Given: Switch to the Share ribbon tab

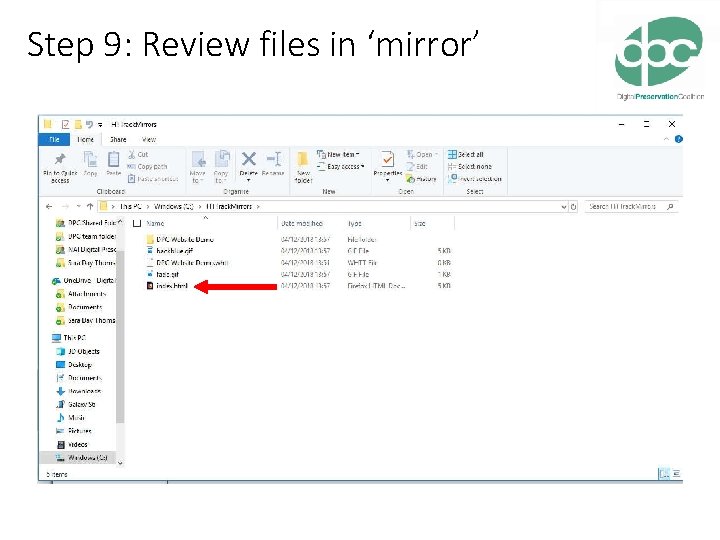Looking at the screenshot, I should 118,139.
